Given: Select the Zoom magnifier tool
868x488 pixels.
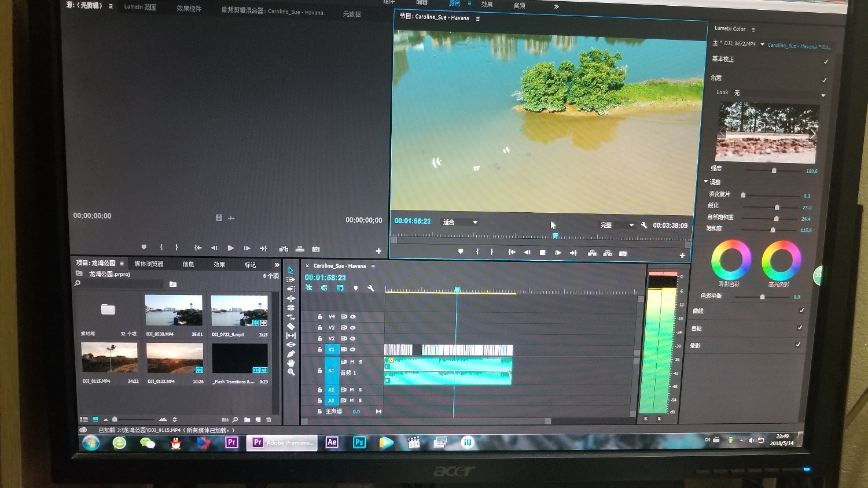Looking at the screenshot, I should pos(291,372).
